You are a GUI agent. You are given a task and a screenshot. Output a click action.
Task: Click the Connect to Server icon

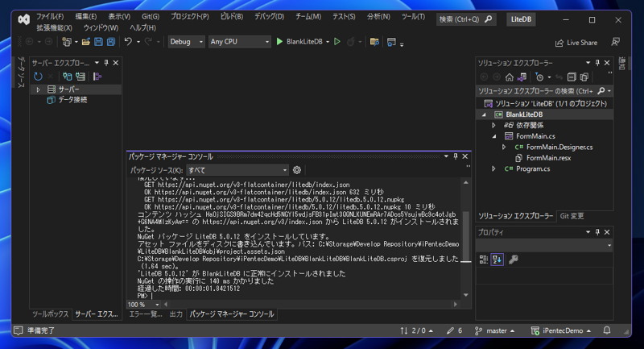pyautogui.click(x=80, y=77)
